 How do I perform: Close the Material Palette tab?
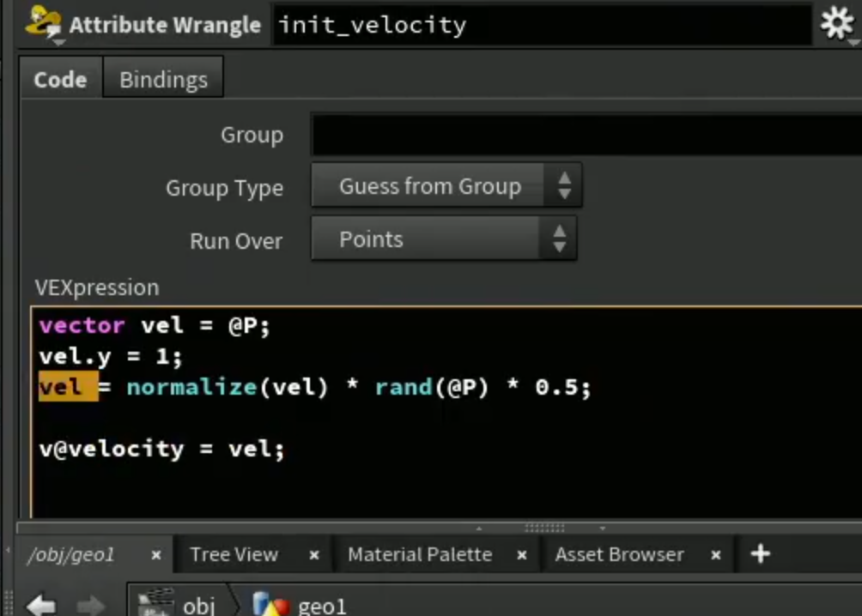tap(522, 555)
